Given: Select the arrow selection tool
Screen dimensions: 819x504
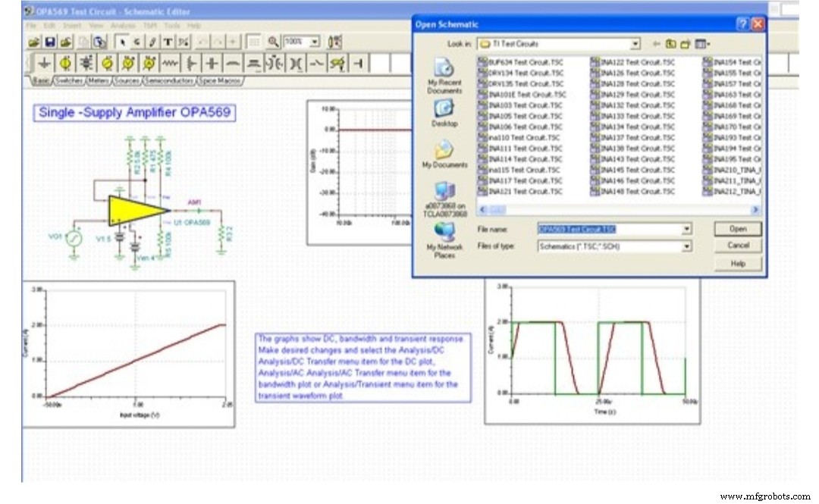Looking at the screenshot, I should pos(123,40).
